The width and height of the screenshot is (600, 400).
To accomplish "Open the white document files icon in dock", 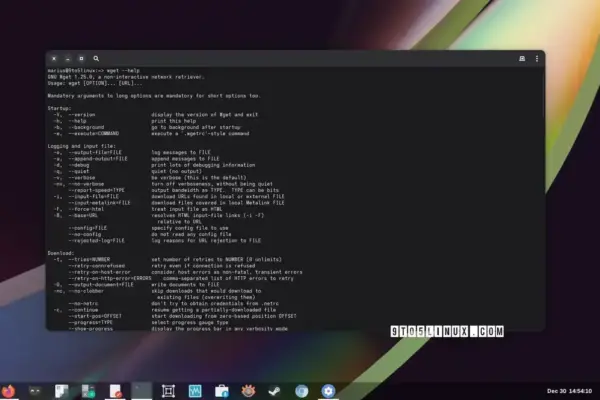I will 61,391.
